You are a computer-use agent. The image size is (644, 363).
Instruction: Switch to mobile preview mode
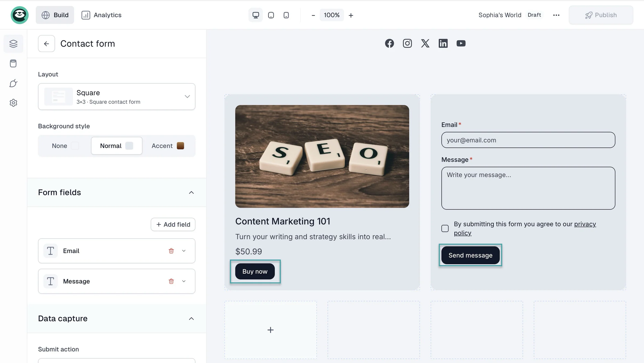click(286, 15)
